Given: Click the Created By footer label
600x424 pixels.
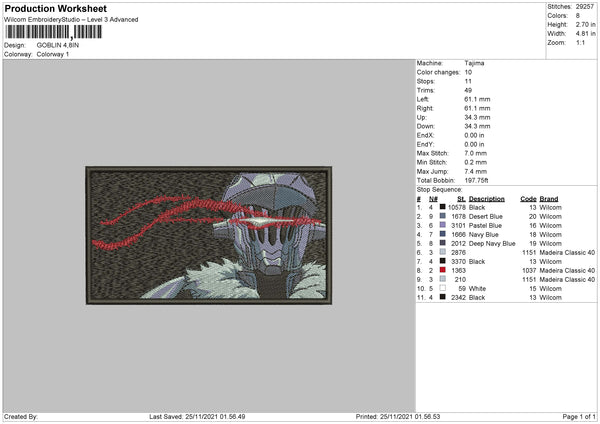Looking at the screenshot, I should [x=21, y=416].
